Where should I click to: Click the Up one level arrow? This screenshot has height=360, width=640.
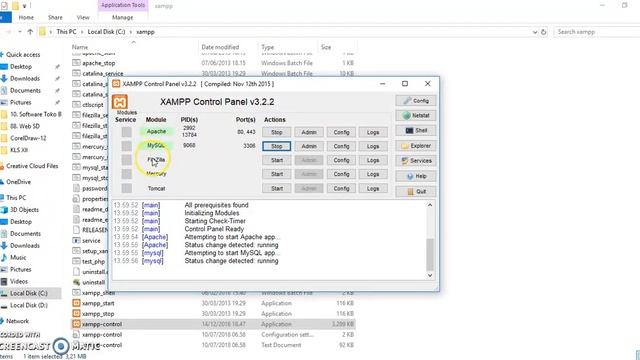[30, 32]
